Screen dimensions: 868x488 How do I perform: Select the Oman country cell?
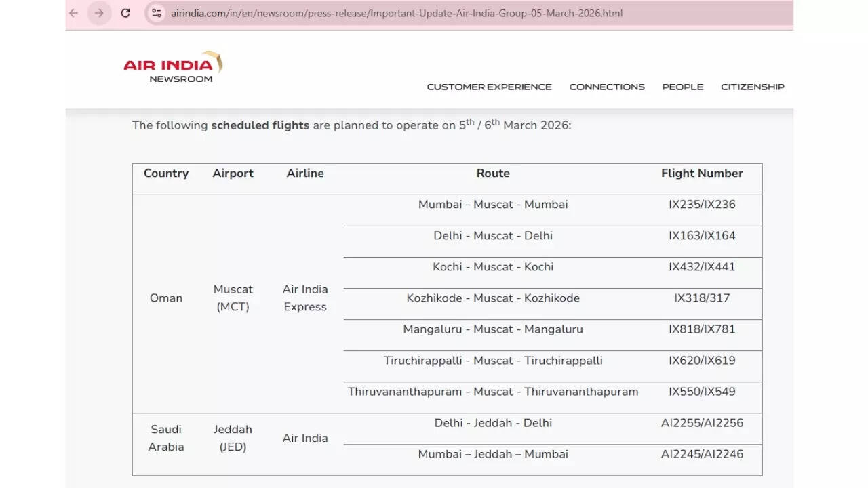(166, 298)
